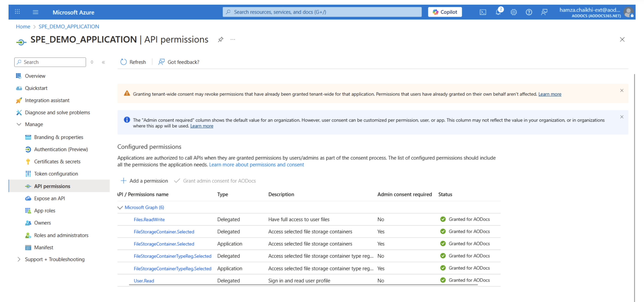Viewport: 644px width, 302px height.
Task: Open the Manifest menu item
Action: 44,248
